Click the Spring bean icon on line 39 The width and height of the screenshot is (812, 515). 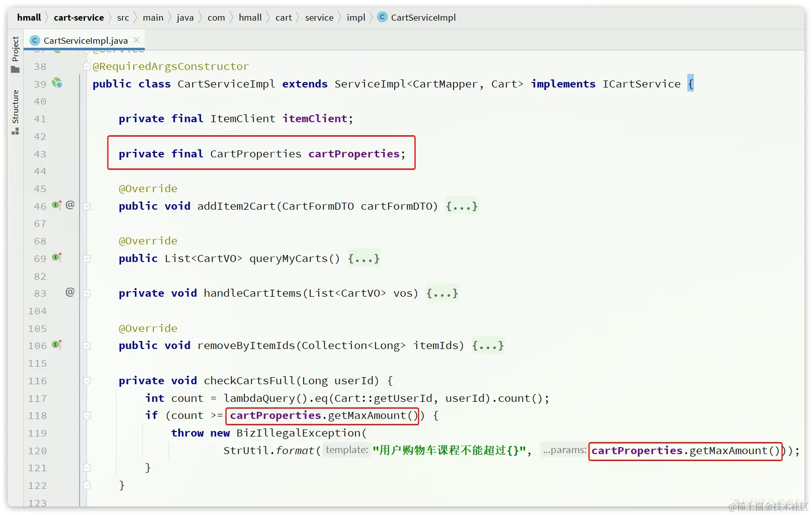[57, 83]
